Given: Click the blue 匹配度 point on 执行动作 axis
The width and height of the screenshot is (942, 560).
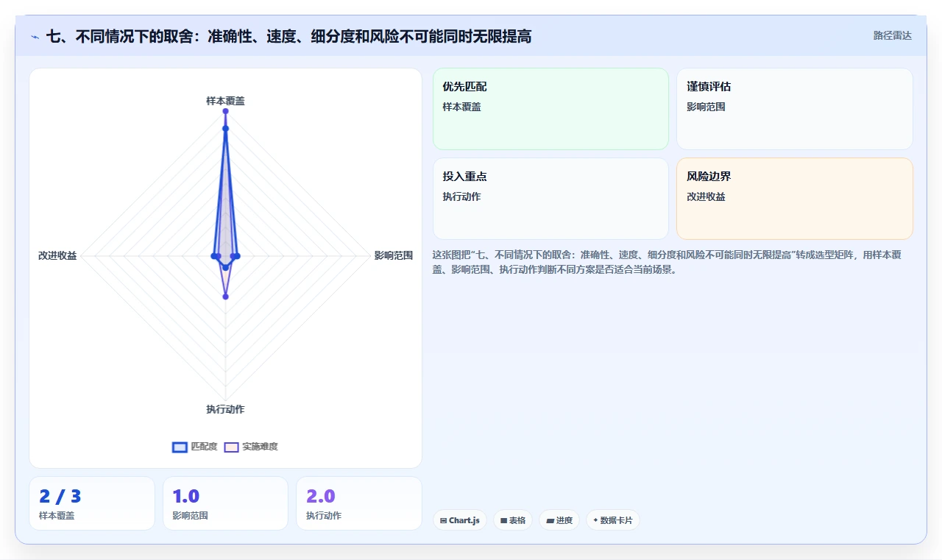Looking at the screenshot, I should tap(225, 267).
